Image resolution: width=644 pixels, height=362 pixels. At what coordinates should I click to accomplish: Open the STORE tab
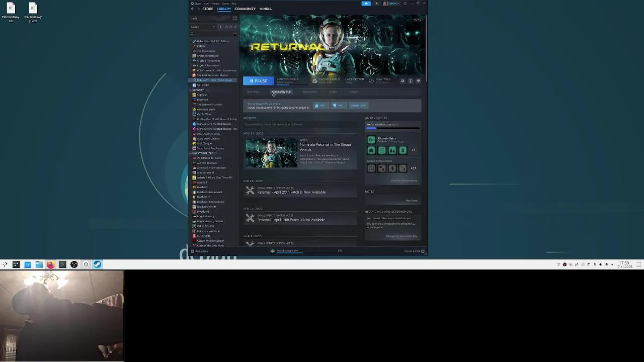(208, 9)
